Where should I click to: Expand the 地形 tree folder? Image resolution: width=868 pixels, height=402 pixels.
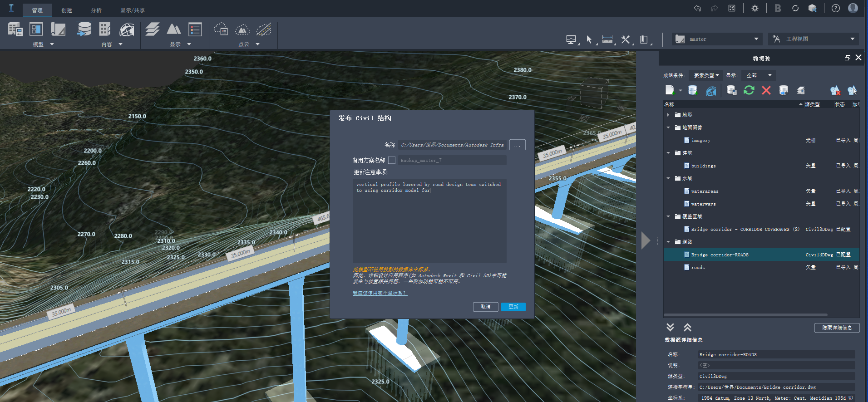668,115
